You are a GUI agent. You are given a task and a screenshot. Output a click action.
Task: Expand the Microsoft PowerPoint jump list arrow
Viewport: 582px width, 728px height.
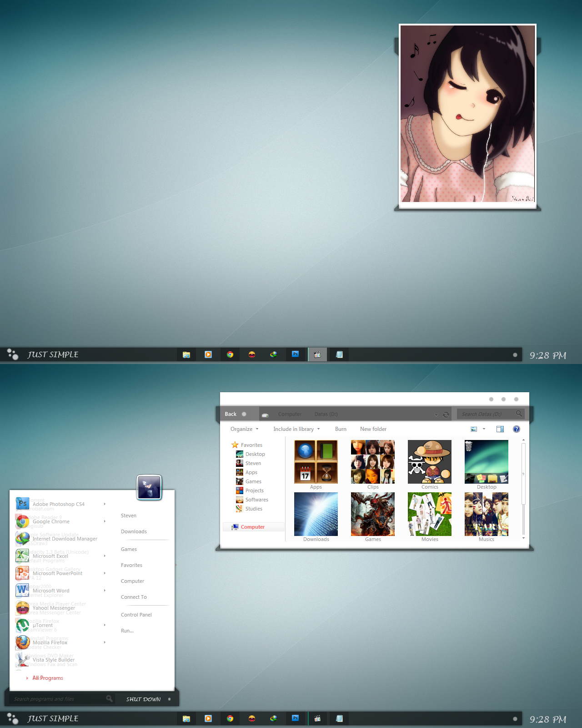(105, 573)
